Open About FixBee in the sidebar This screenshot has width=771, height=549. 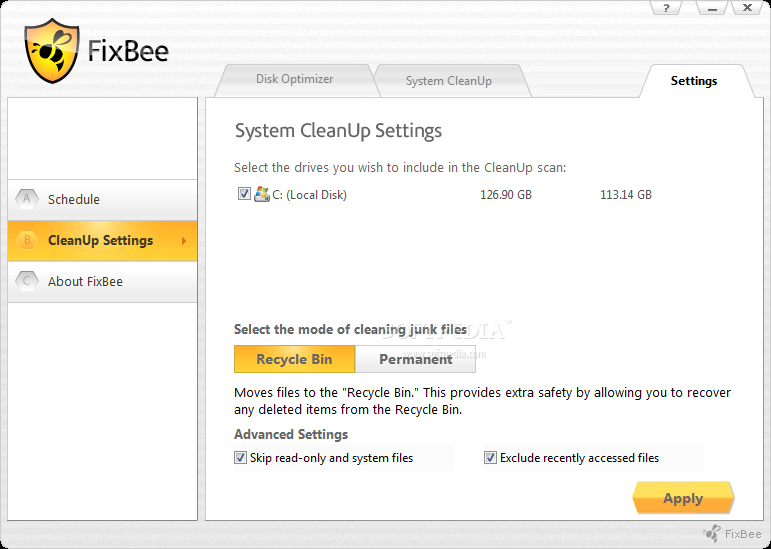point(102,282)
